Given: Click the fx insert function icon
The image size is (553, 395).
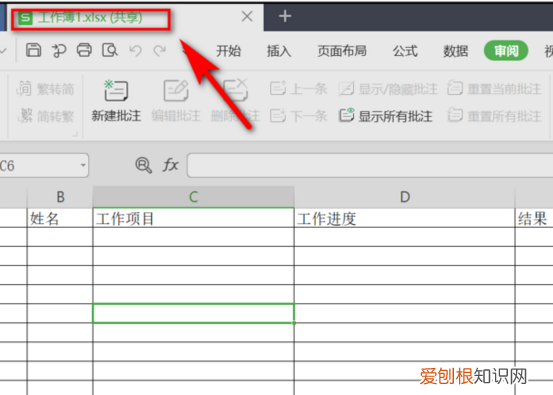Looking at the screenshot, I should coord(170,165).
